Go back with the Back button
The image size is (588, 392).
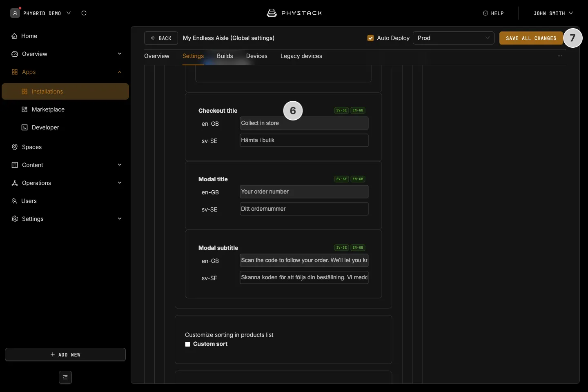tap(161, 38)
